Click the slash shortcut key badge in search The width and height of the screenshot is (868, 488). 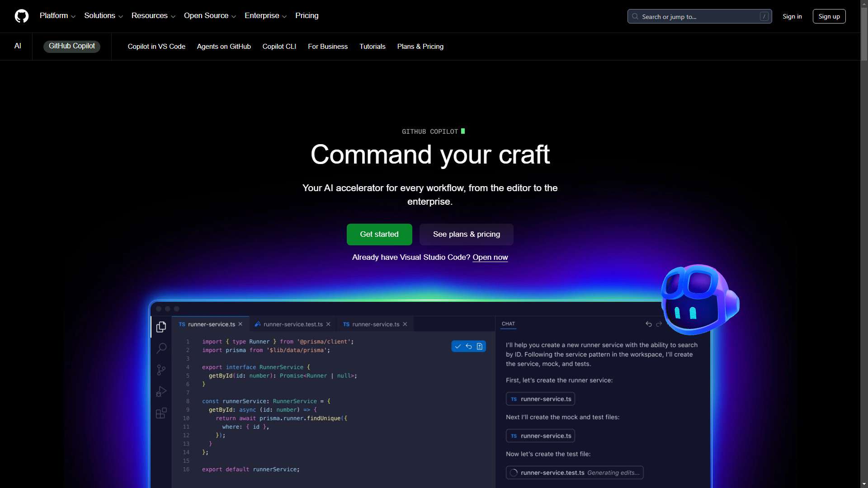click(764, 16)
